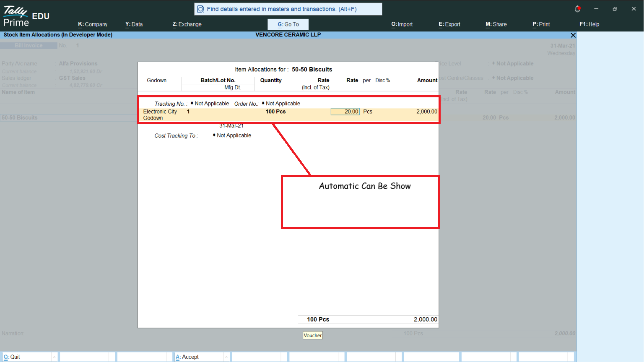
Task: Click the Bill Invoice label
Action: 29,46
